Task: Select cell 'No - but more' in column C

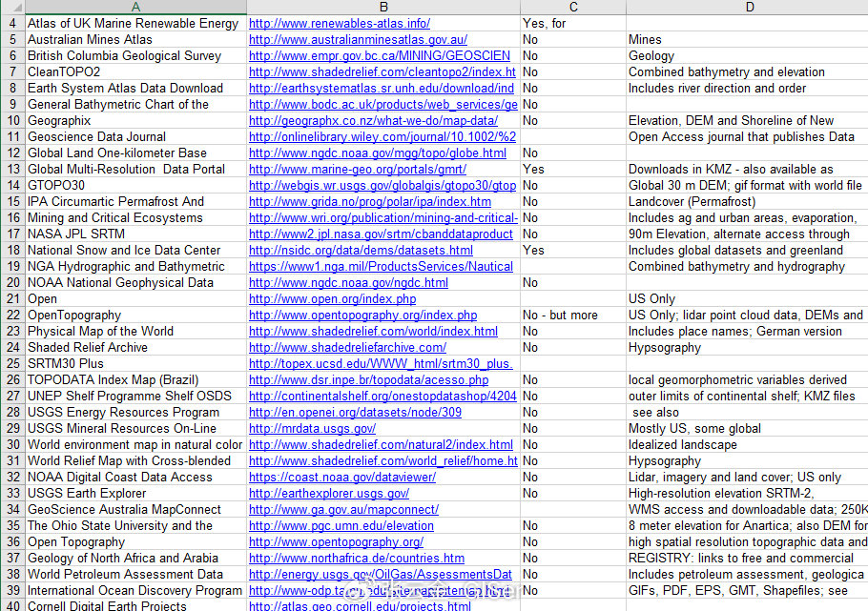Action: [573, 316]
